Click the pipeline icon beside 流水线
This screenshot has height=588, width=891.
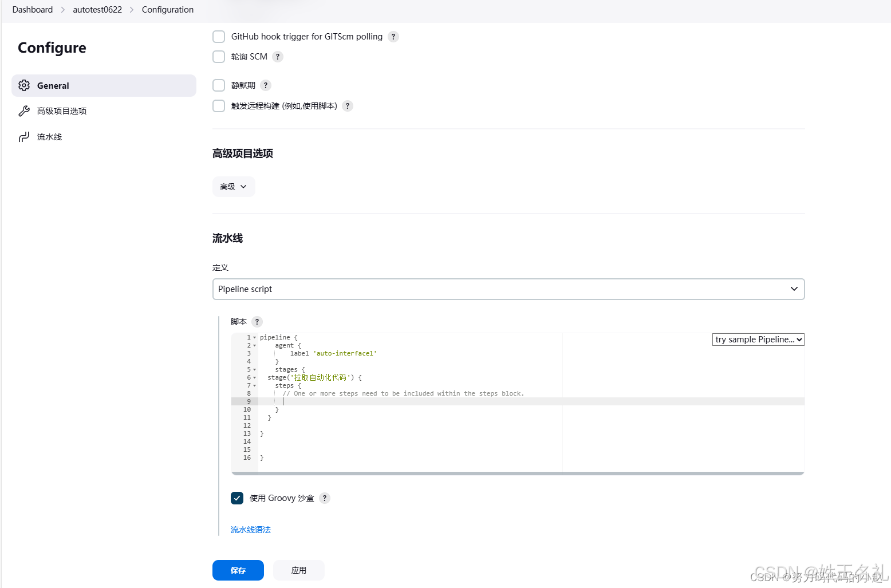point(24,137)
